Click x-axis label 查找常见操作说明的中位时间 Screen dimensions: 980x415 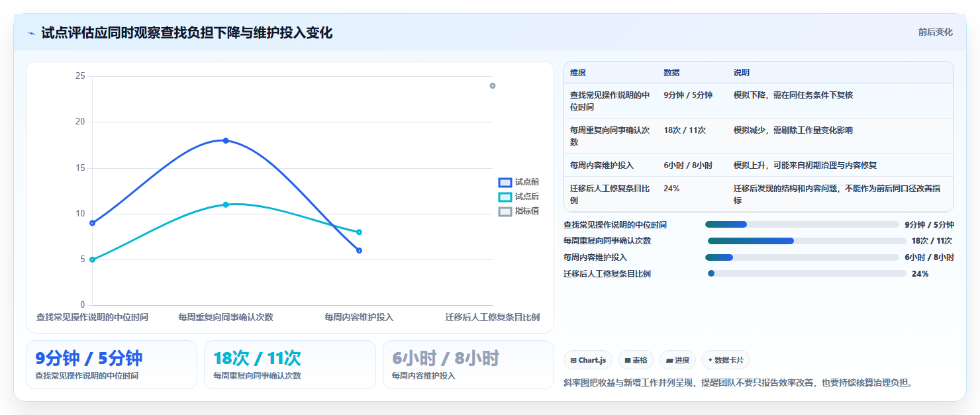(92, 317)
